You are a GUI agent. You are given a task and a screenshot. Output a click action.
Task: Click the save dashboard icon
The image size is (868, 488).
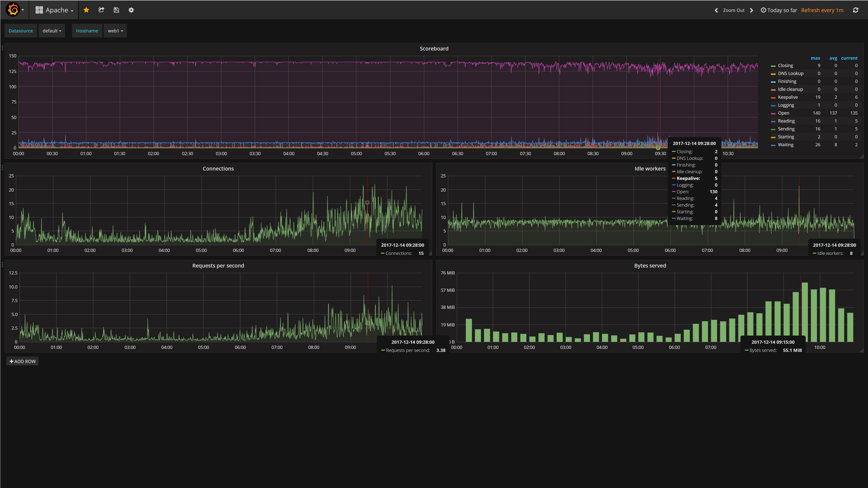(116, 10)
